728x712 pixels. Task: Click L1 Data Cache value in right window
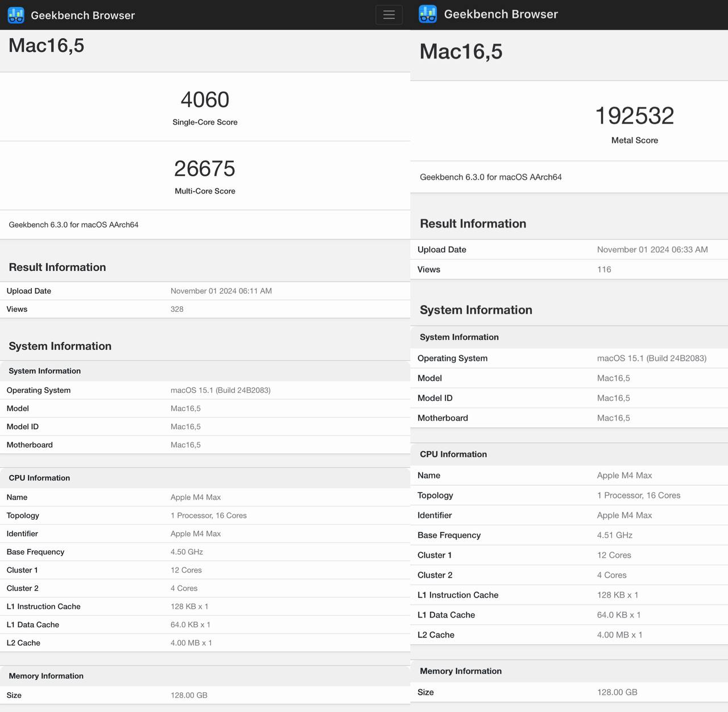tap(619, 615)
